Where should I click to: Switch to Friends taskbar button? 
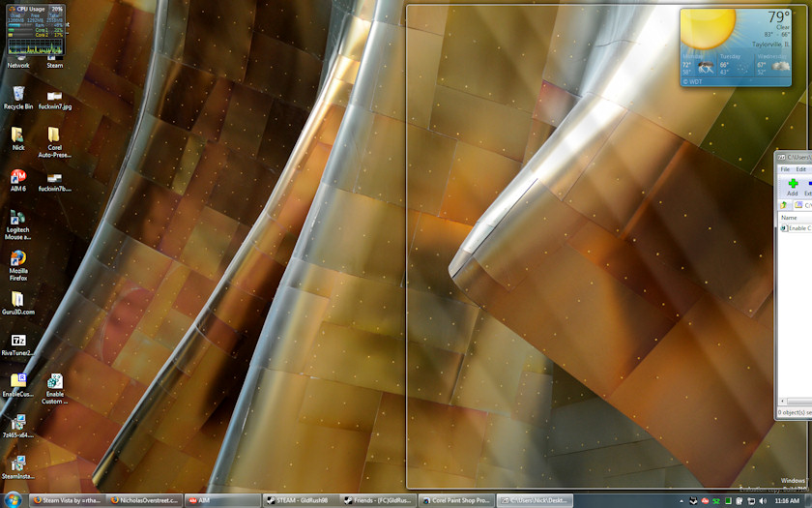(378, 500)
